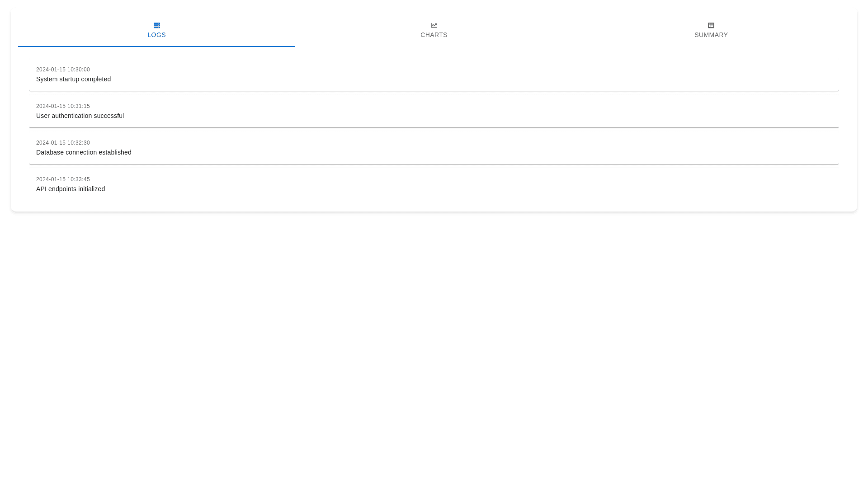Click the blue underline beneath the Logs tab

tap(157, 46)
